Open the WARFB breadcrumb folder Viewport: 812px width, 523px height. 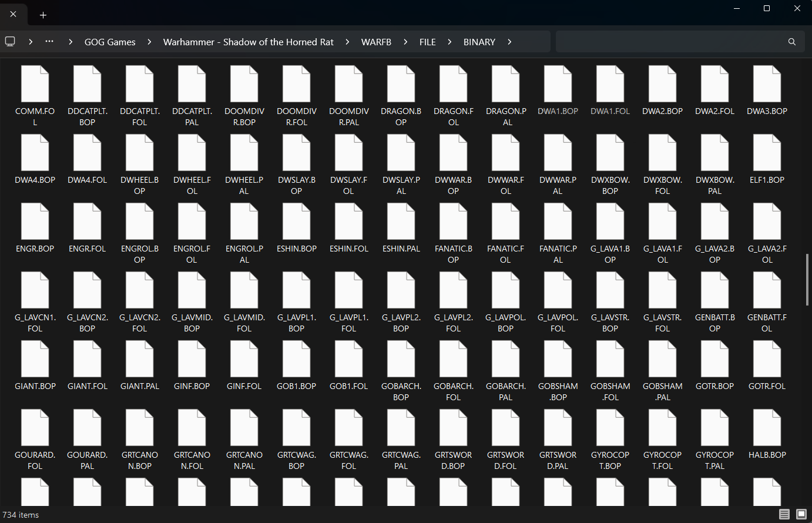tap(376, 42)
